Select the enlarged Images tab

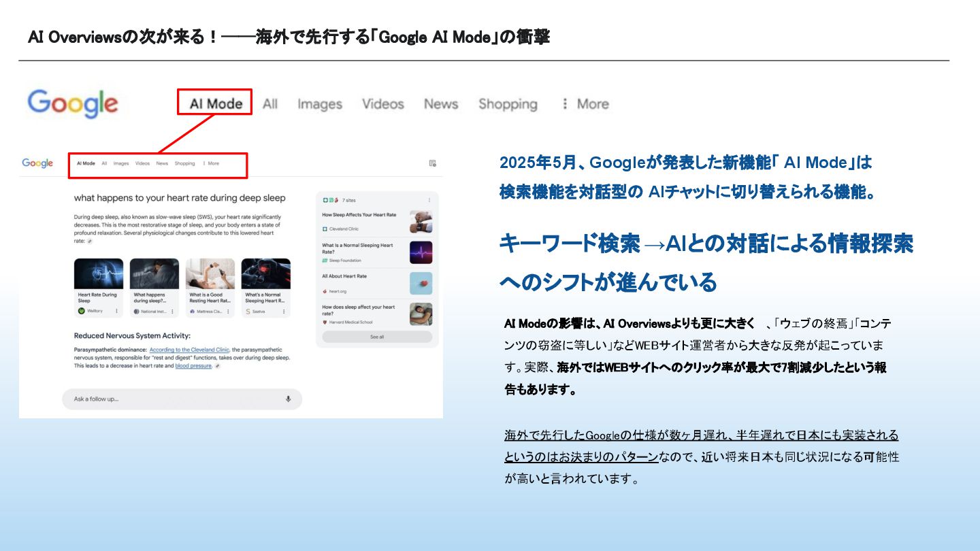click(x=320, y=104)
